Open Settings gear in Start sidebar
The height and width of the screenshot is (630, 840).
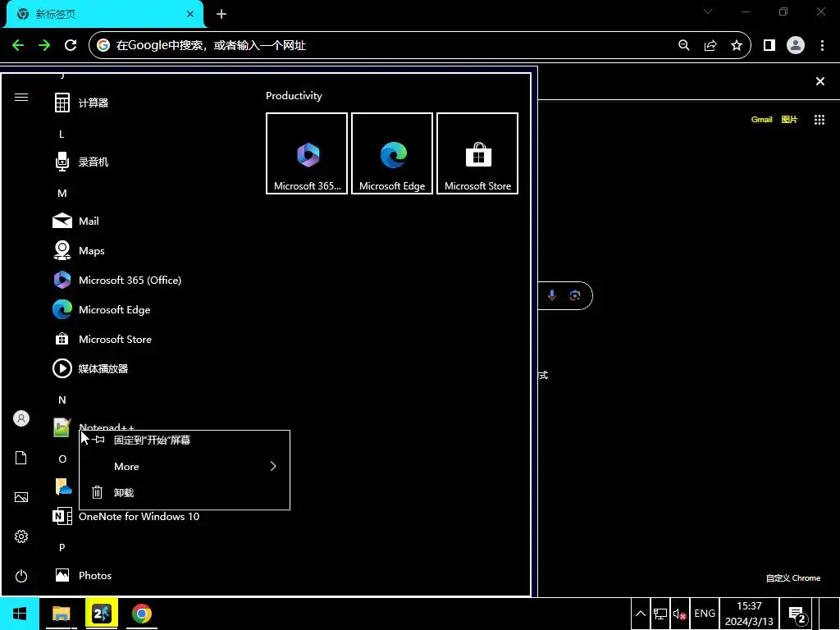[x=21, y=536]
